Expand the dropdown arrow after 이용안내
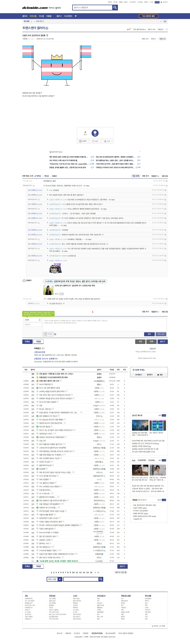 [167, 29]
